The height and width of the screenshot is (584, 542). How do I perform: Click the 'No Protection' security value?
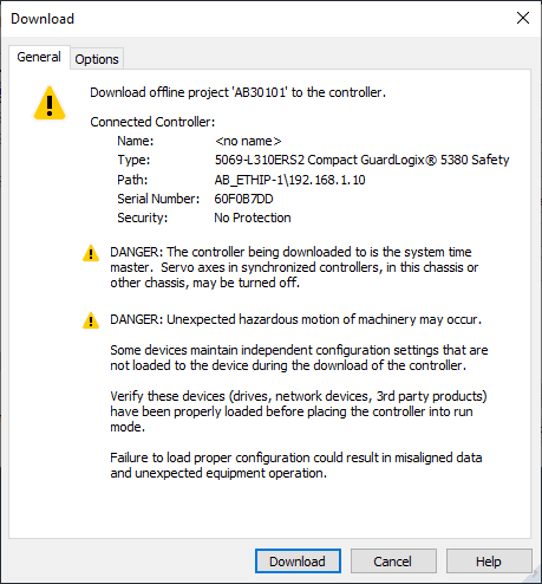pyautogui.click(x=253, y=218)
